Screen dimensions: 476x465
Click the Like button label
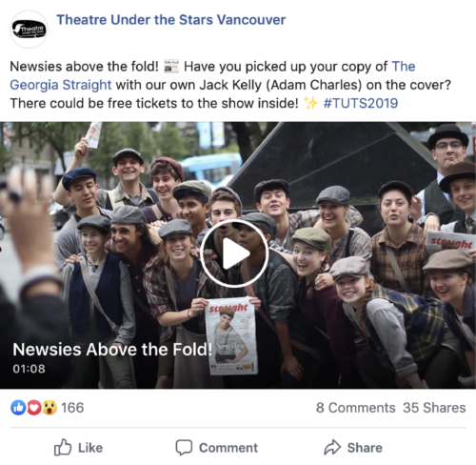(90, 448)
